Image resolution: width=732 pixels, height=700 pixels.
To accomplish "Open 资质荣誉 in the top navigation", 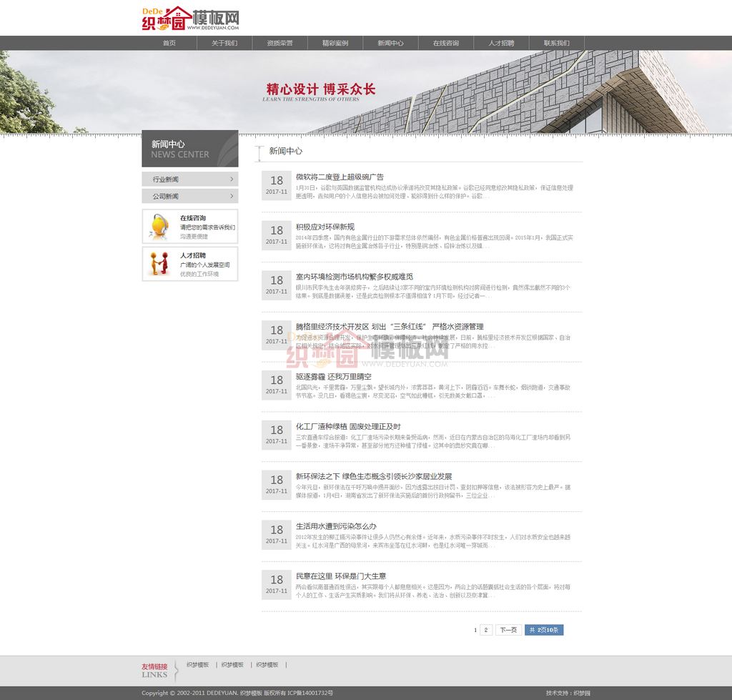I will click(280, 43).
